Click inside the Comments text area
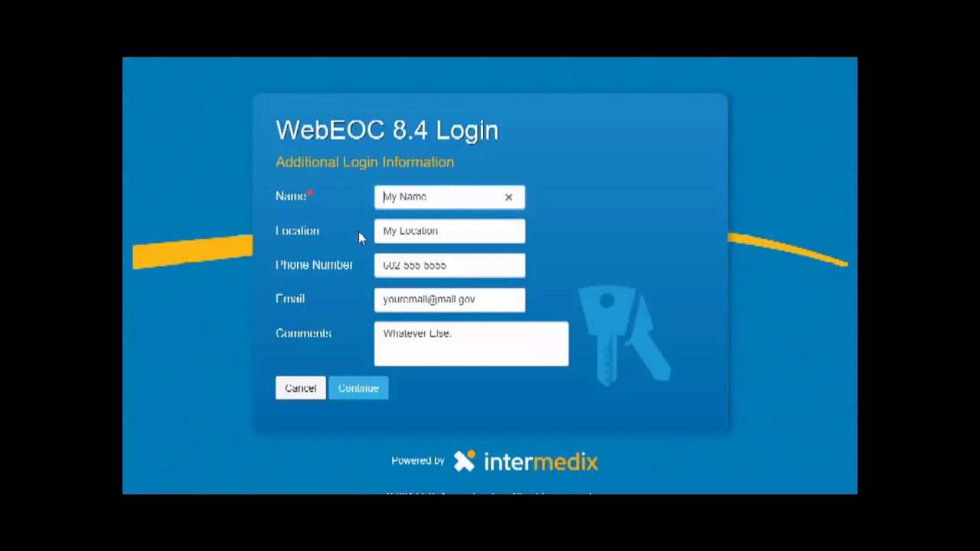Screen dimensions: 980x551 tap(471, 344)
